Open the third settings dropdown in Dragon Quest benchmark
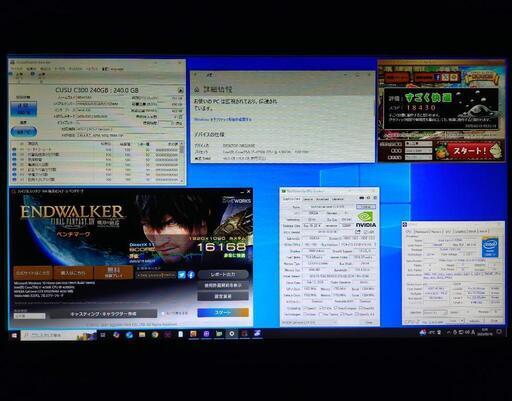The image size is (512, 401). 419,157
